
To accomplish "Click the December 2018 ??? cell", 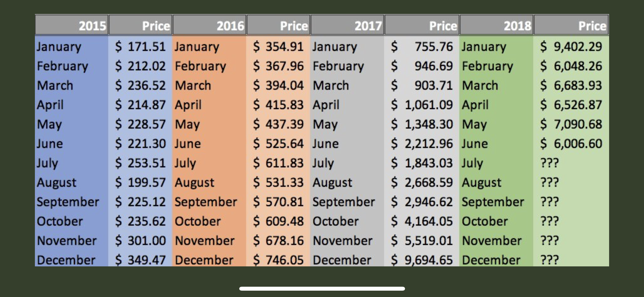I will pos(571,260).
